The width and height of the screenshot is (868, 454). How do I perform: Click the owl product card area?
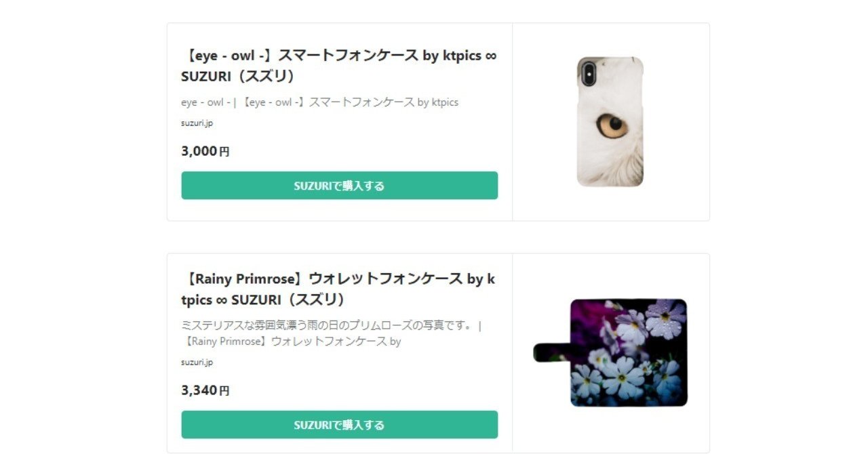[438, 122]
